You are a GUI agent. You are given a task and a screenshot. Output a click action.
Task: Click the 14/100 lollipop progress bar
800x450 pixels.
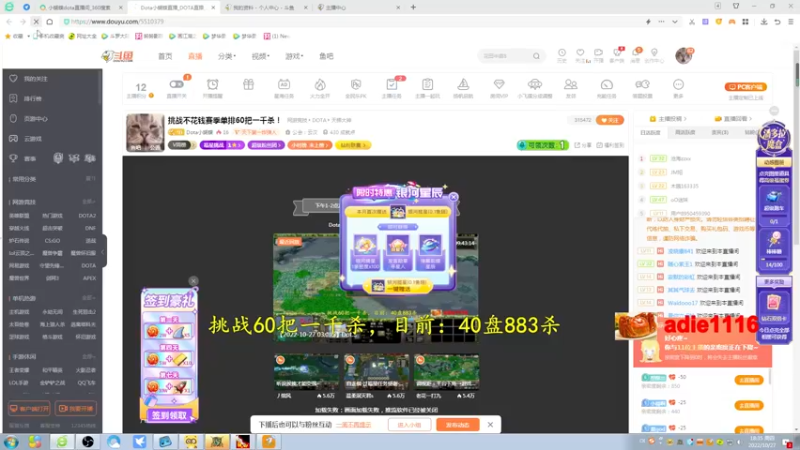coord(773,261)
